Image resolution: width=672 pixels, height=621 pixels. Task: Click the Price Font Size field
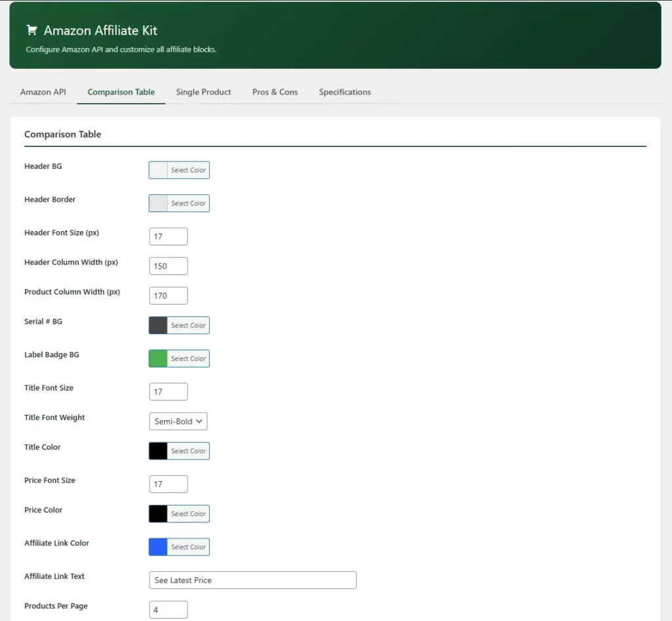point(168,484)
